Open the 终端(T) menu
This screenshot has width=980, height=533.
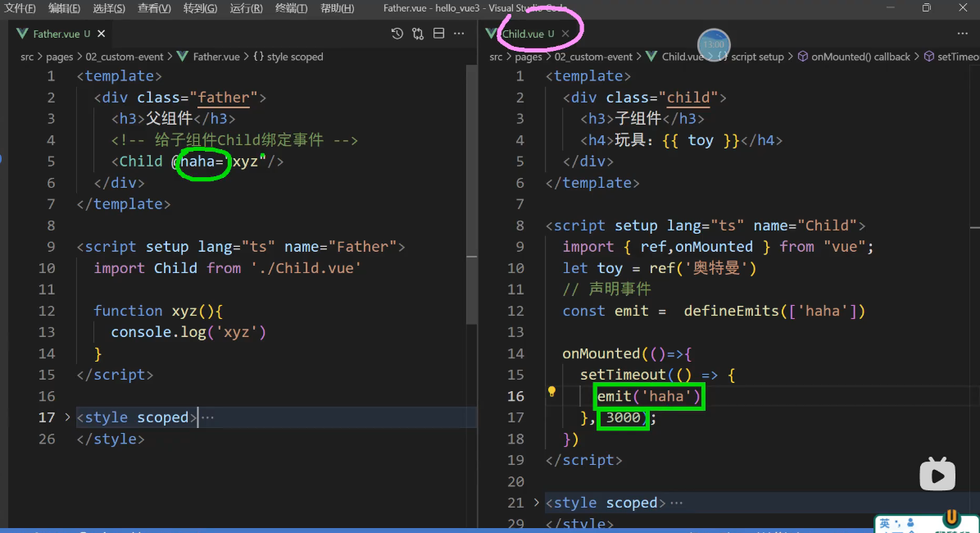point(291,8)
